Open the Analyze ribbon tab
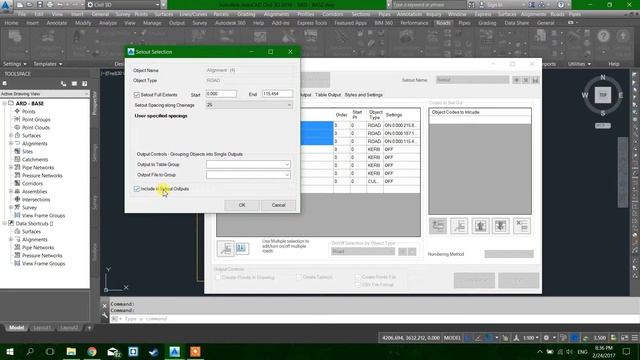Image resolution: width=640 pixels, height=360 pixels. click(x=108, y=23)
